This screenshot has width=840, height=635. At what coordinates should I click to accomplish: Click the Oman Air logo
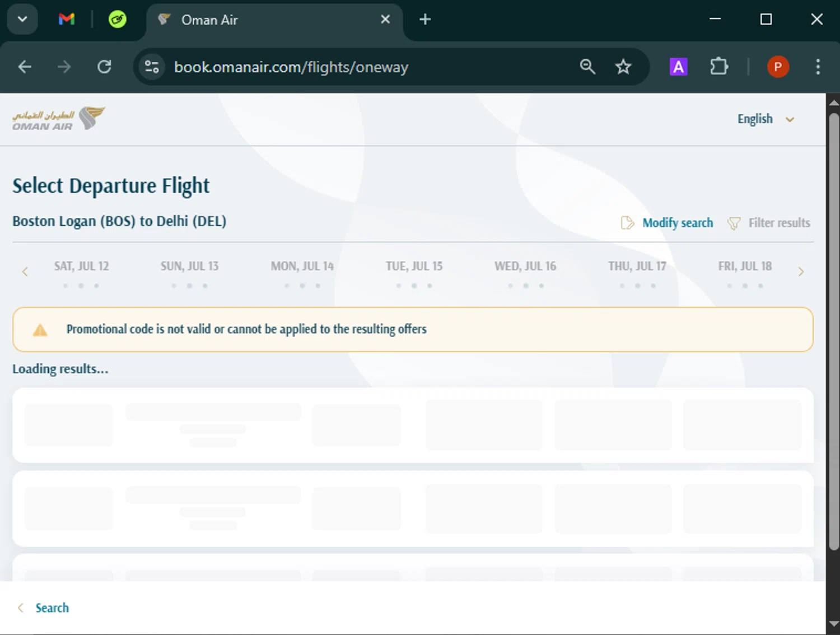pos(59,119)
